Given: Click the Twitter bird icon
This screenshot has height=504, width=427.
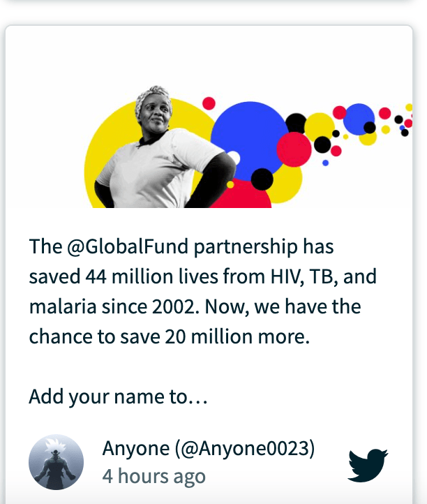Looking at the screenshot, I should 368,465.
